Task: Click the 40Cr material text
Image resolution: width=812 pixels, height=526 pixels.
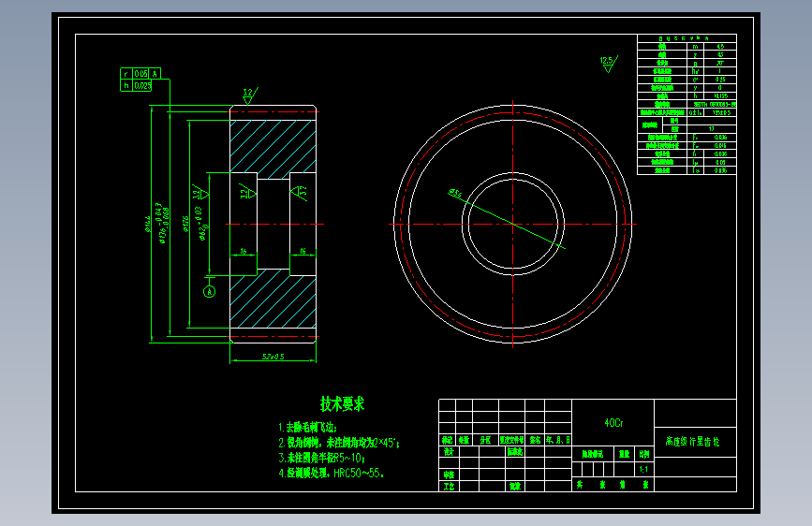Action: tap(613, 423)
